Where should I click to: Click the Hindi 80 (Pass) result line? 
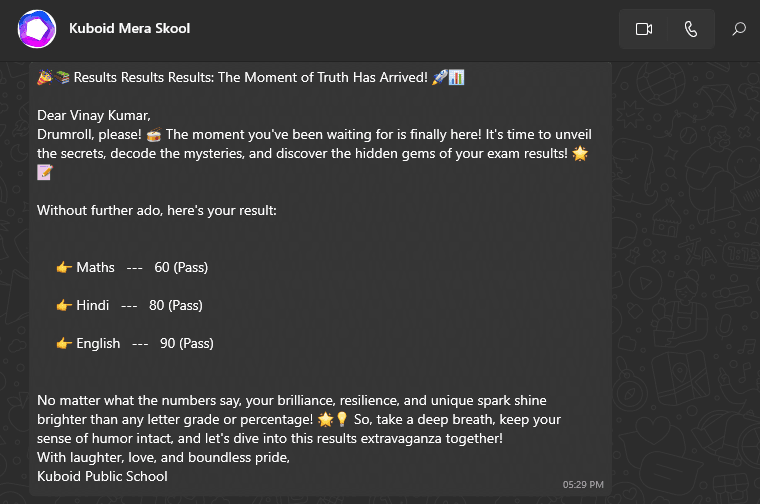[x=138, y=305]
